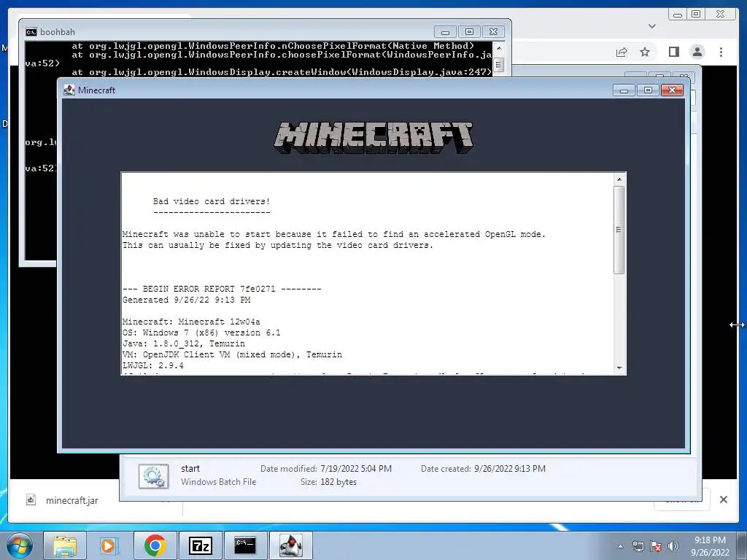Open the clock showing 9:18 PM

tap(710, 545)
